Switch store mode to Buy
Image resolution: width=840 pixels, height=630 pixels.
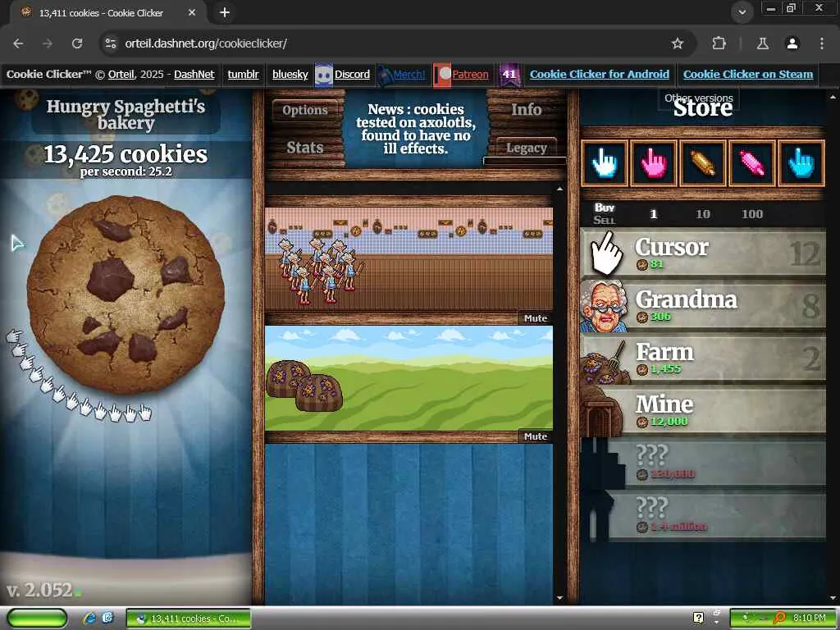point(605,208)
